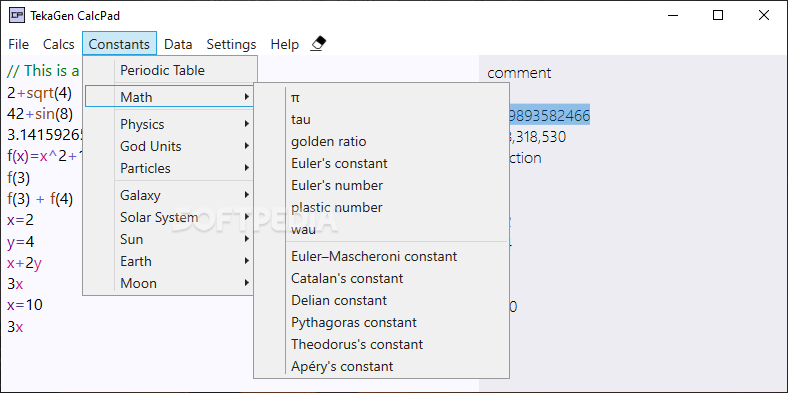Choose Pythagoras constant
This screenshot has width=788, height=393.
coord(381,322)
